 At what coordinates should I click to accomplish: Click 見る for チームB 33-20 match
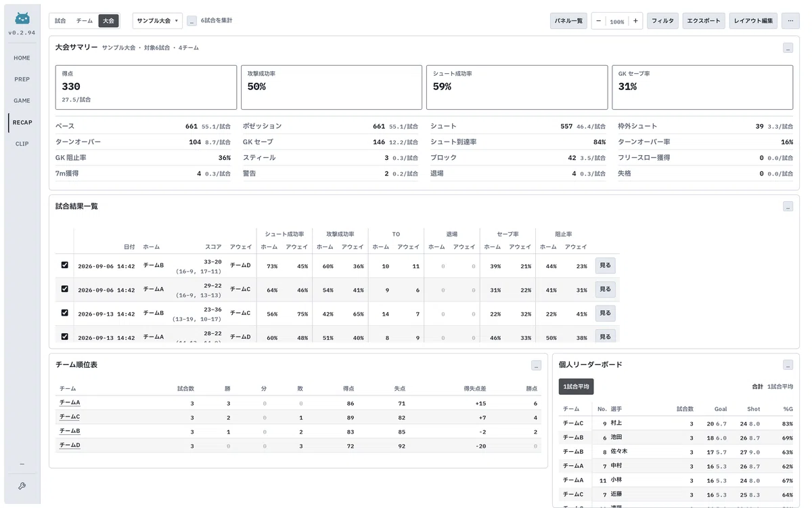pos(605,266)
